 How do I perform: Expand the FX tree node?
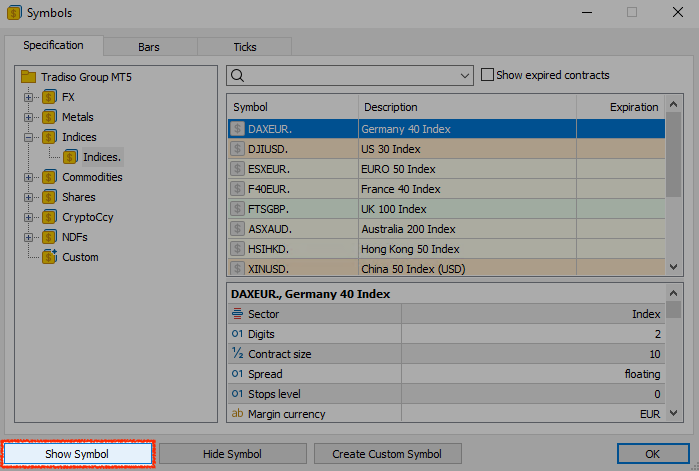(29, 97)
